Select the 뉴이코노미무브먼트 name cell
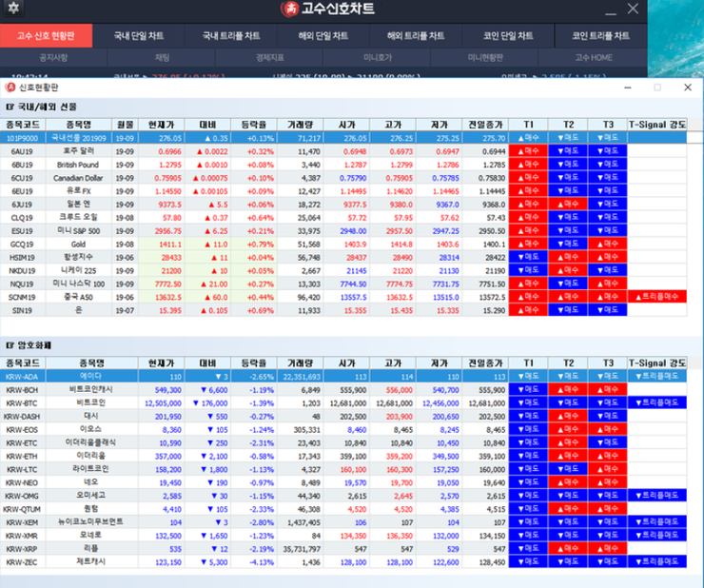 click(91, 522)
